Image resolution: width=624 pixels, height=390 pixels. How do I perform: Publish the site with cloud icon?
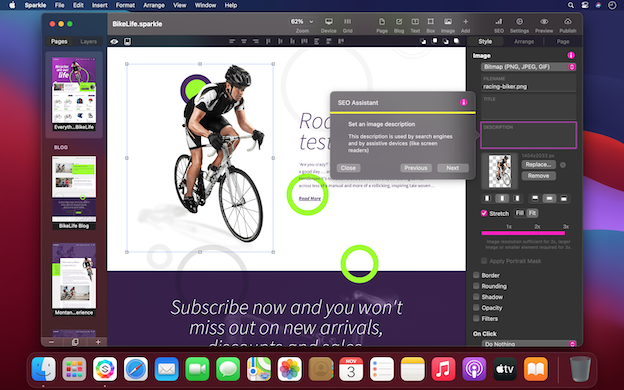click(x=568, y=25)
